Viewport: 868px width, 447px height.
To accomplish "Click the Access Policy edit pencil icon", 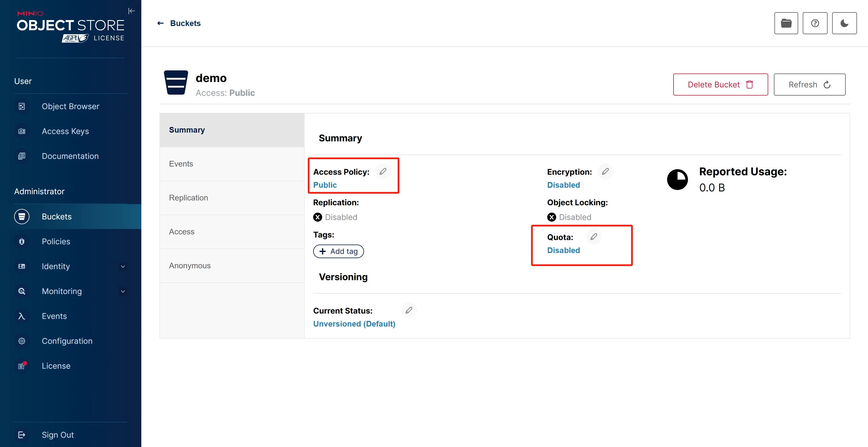I will pyautogui.click(x=383, y=172).
